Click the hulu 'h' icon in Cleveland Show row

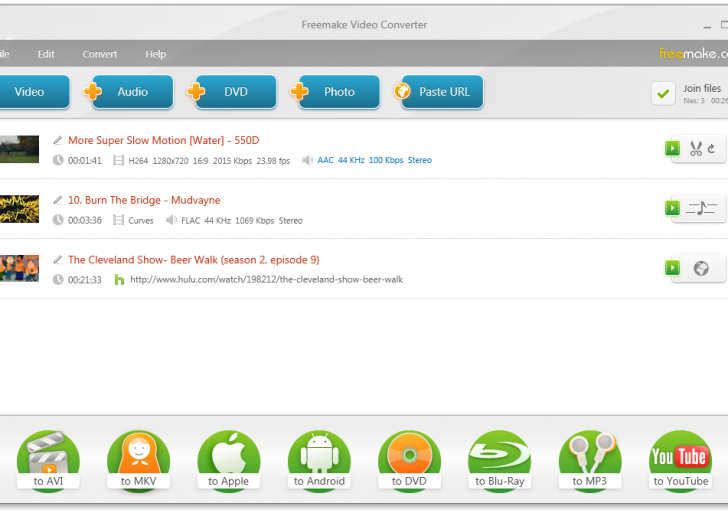tap(119, 279)
